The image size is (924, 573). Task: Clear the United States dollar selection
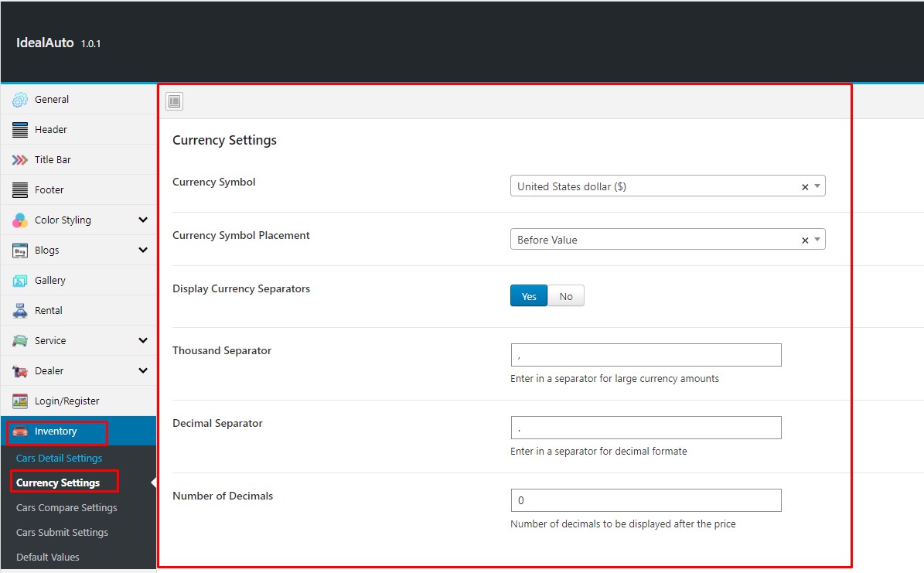pyautogui.click(x=804, y=187)
